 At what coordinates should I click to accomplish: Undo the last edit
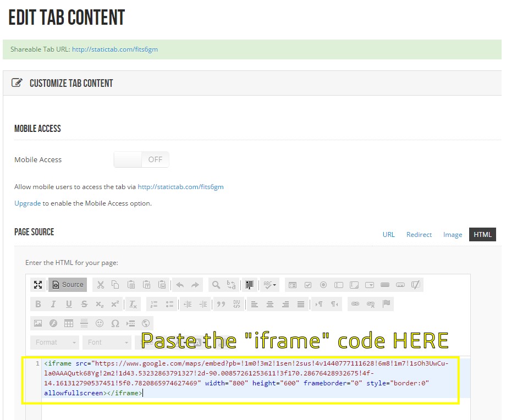coord(180,285)
